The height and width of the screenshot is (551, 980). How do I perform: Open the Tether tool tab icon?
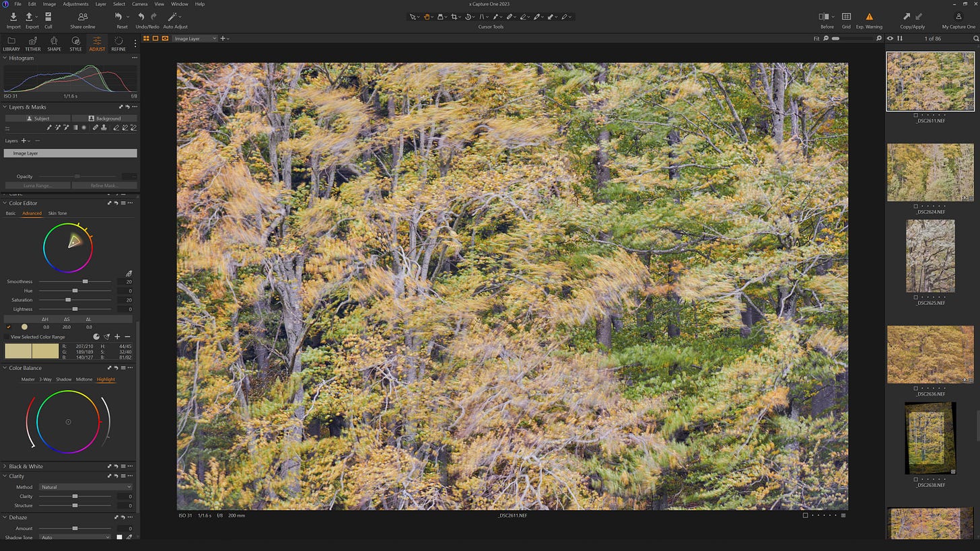(32, 41)
